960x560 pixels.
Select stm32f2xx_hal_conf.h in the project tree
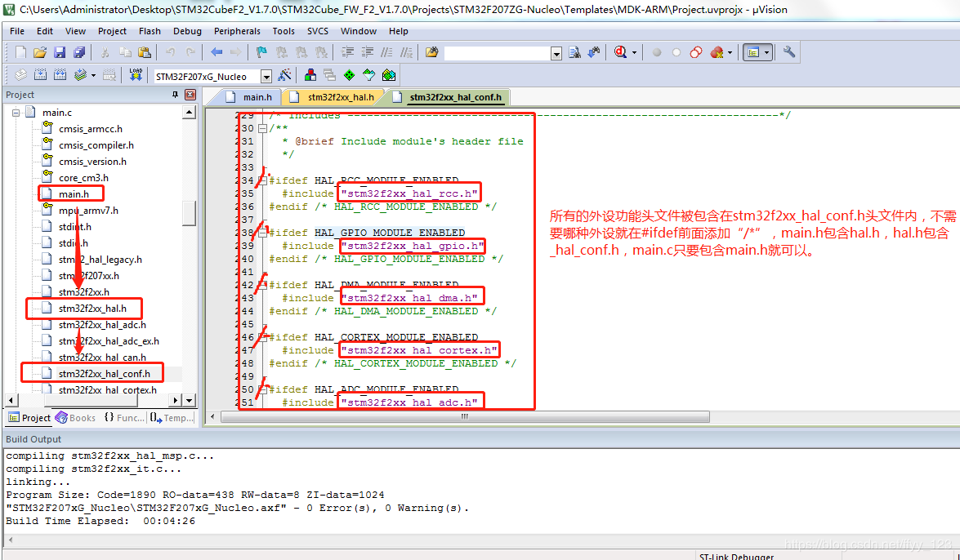pyautogui.click(x=104, y=373)
